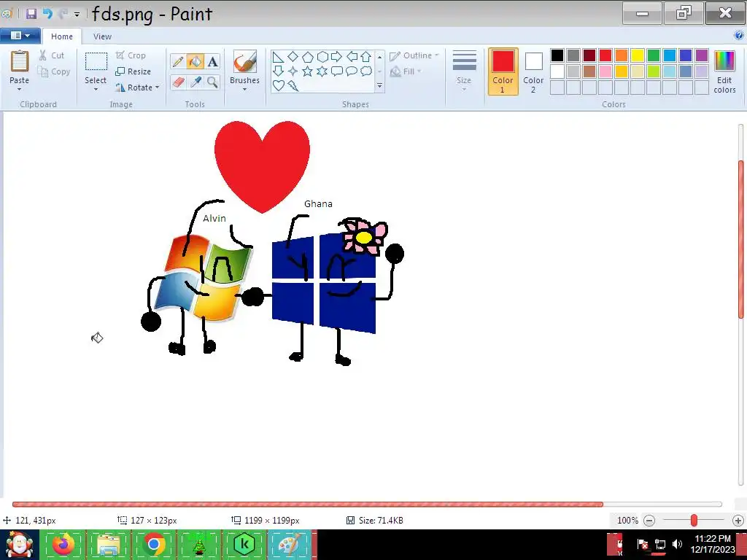Click the vertical scrollbar thumb

[x=741, y=239]
